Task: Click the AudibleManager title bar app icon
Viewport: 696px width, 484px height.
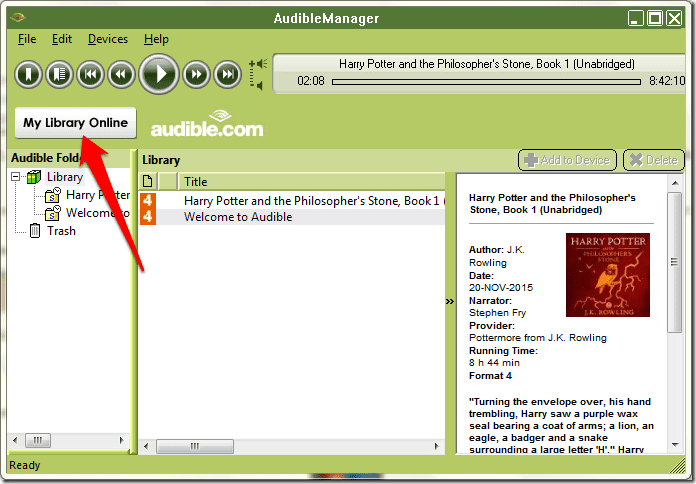Action: coord(18,18)
